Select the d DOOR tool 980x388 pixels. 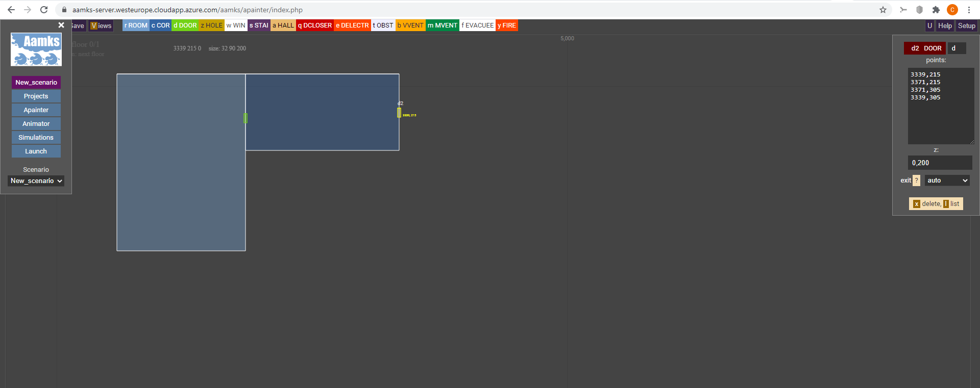[x=185, y=25]
